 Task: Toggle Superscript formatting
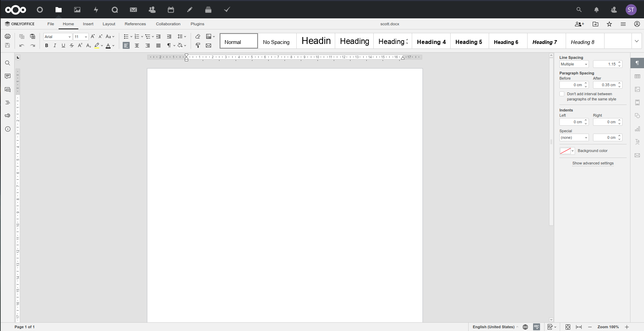(80, 45)
